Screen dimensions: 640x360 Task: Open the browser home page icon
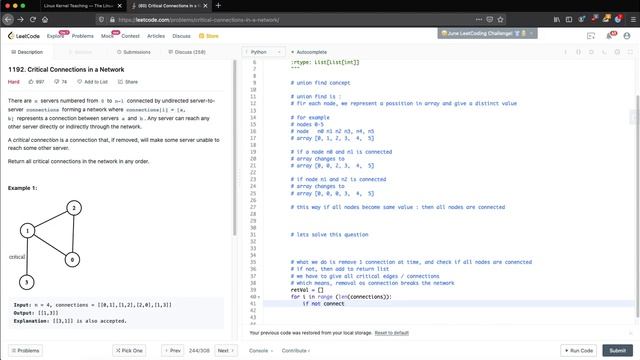click(45, 20)
